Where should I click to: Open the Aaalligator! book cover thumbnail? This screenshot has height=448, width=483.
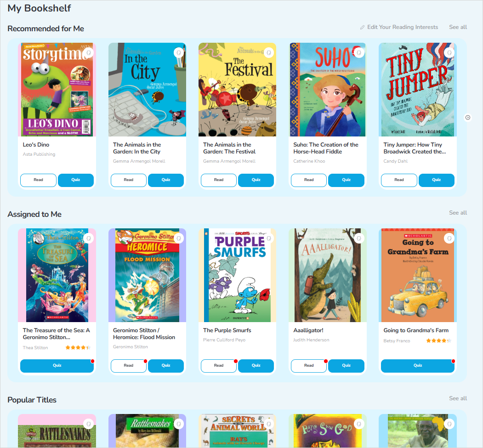click(x=328, y=275)
